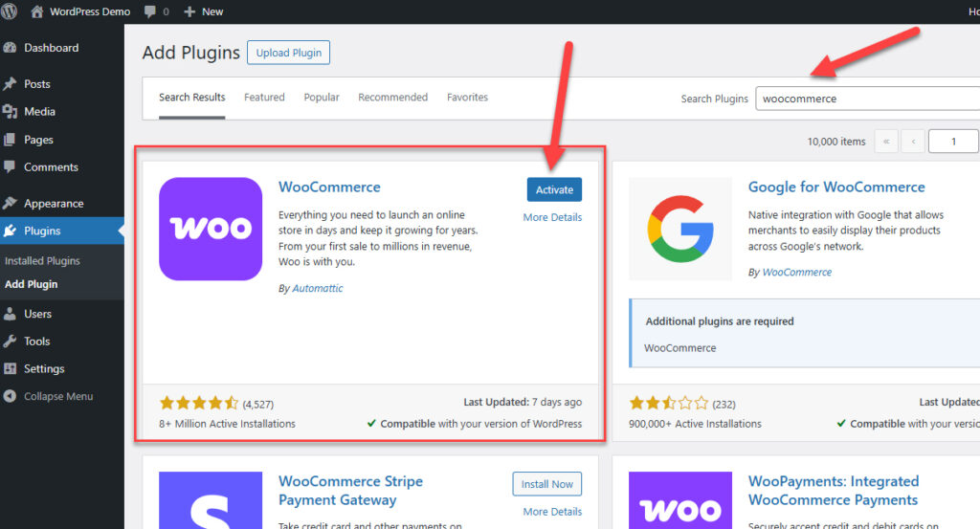This screenshot has width=980, height=529.
Task: Open Media library icon in sidebar
Action: [10, 111]
